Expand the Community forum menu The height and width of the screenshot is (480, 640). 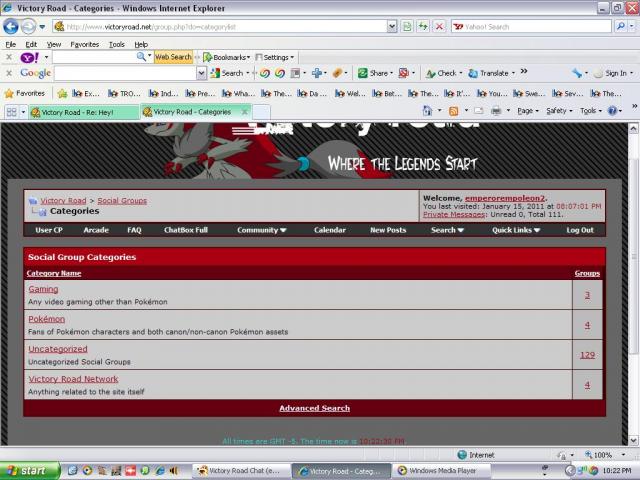tap(261, 230)
